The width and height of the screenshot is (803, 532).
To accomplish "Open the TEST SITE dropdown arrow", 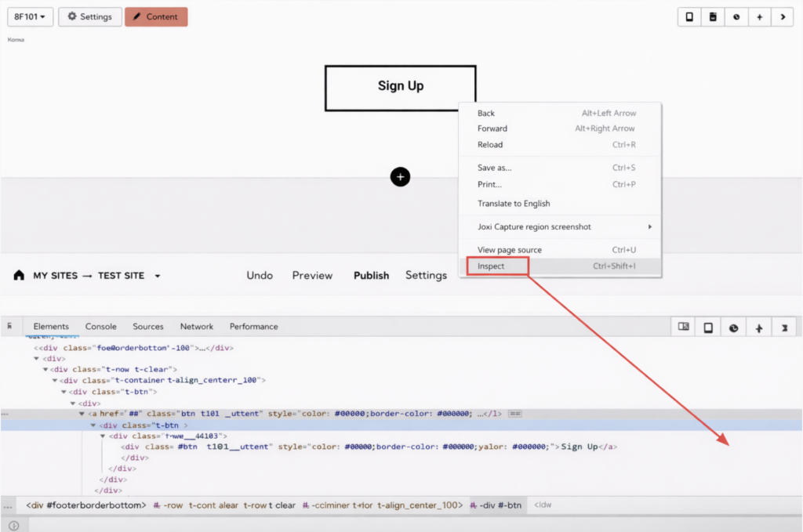I will click(x=158, y=276).
